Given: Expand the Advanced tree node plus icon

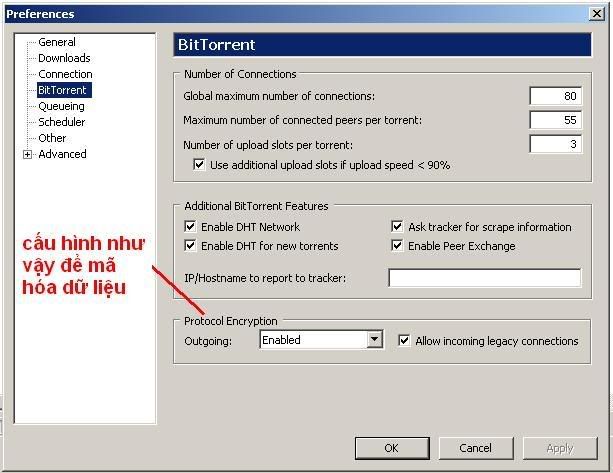Looking at the screenshot, I should tap(27, 154).
